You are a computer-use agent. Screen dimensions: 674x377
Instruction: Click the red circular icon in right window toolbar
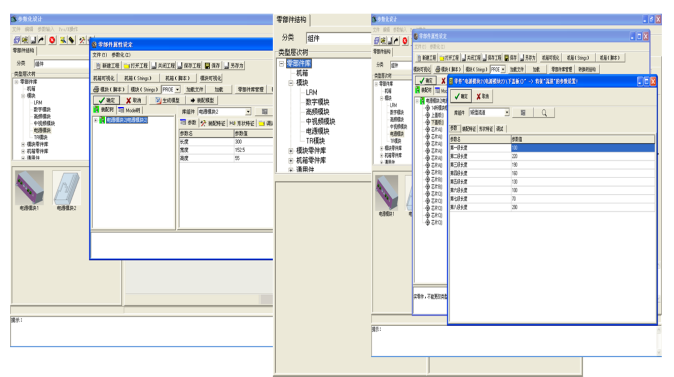[405, 41]
